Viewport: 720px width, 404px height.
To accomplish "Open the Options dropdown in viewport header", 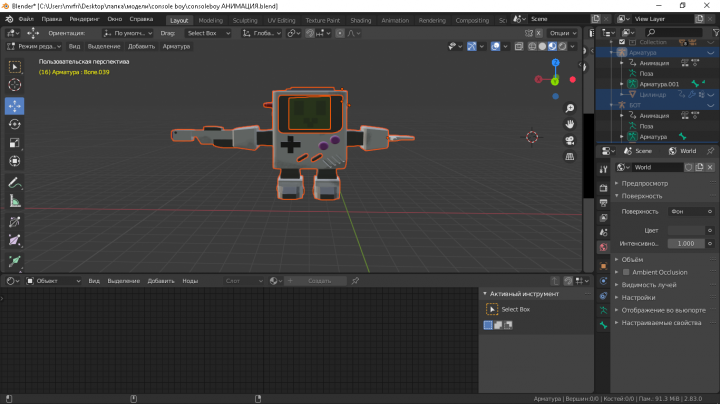I will pos(563,34).
